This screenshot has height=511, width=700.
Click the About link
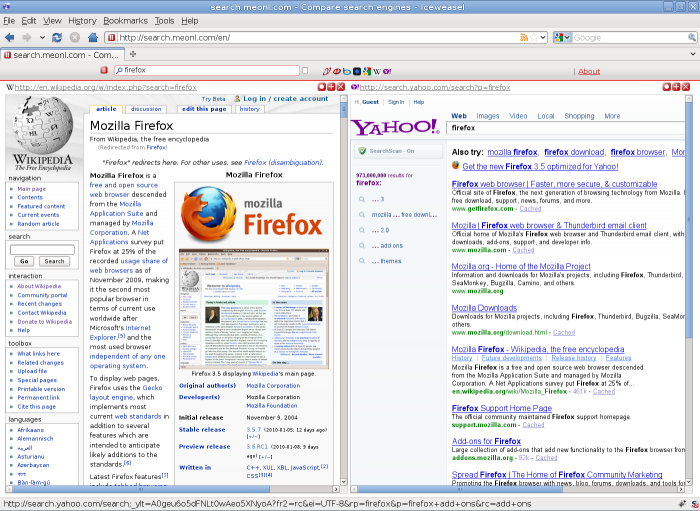pyautogui.click(x=589, y=71)
